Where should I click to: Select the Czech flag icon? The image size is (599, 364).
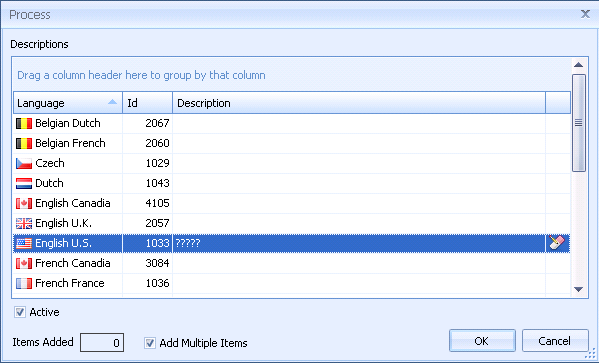24,163
